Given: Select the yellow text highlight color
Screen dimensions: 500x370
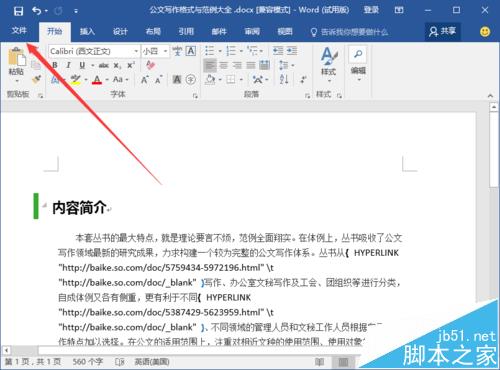Looking at the screenshot, I should 76,79.
